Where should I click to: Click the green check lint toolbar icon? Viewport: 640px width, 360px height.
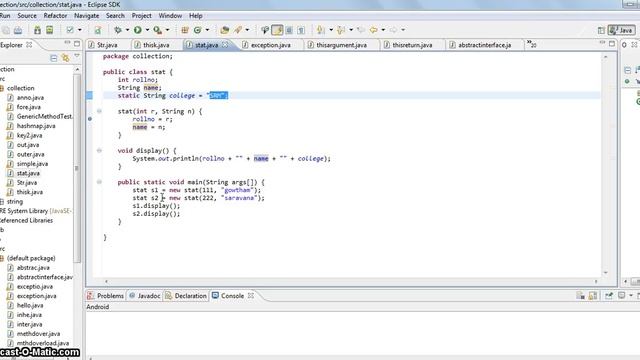coord(70,30)
